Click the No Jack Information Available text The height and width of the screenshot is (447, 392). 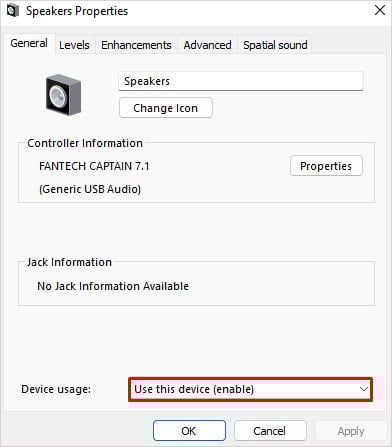point(113,286)
